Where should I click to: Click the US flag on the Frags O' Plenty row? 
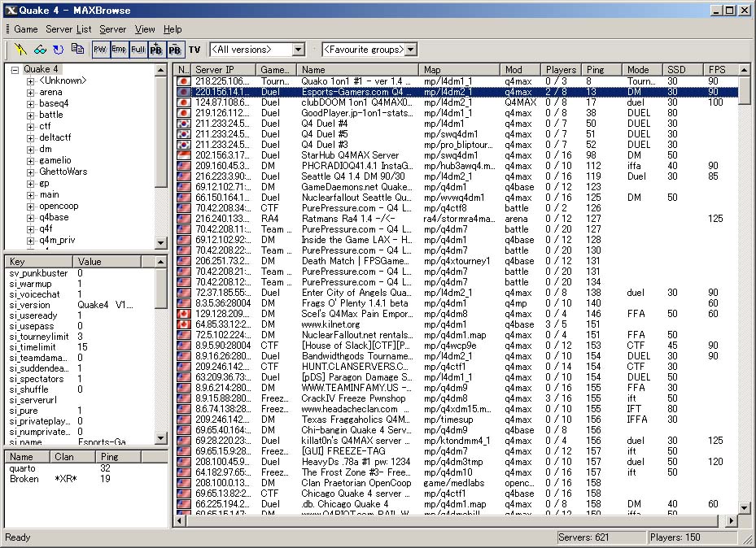(x=184, y=303)
